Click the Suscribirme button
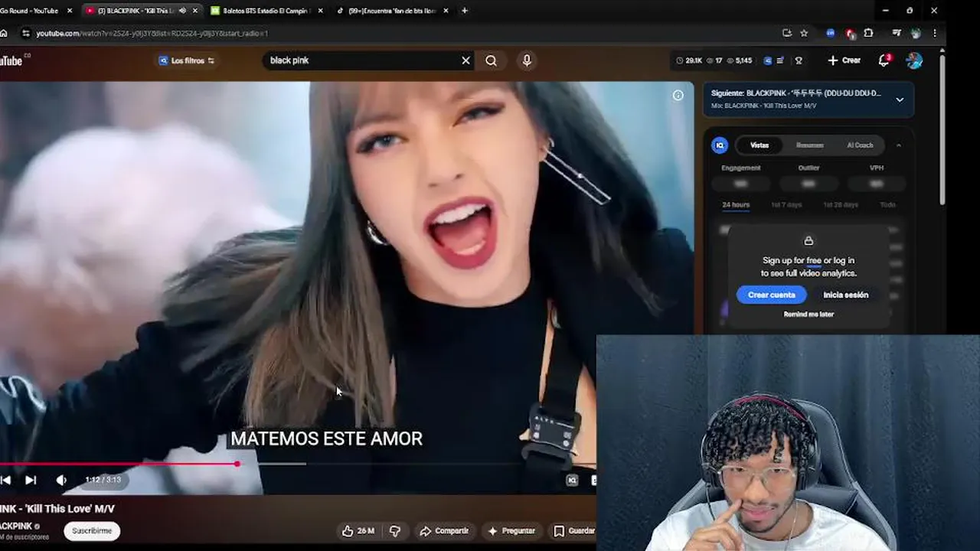Viewport: 980px width, 551px height. coord(92,530)
